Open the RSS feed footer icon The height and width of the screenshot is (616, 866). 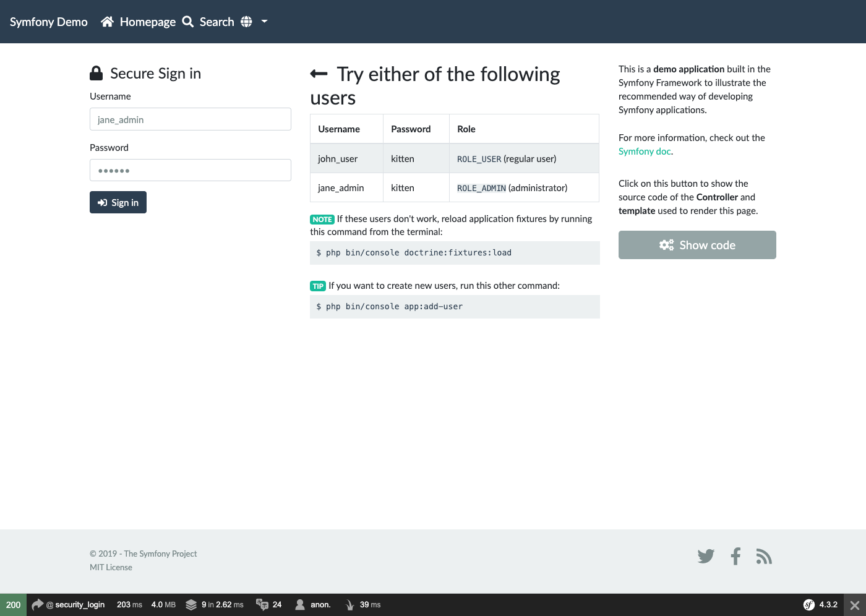(764, 557)
